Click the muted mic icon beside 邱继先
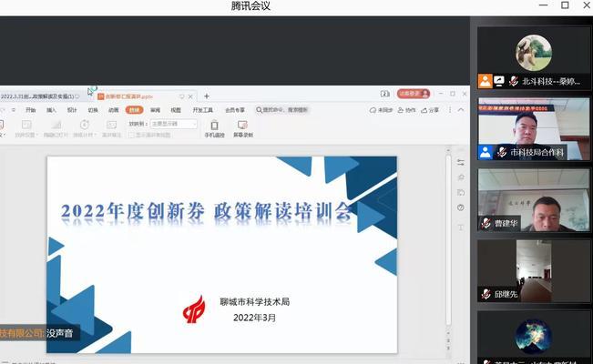 [x=486, y=294]
